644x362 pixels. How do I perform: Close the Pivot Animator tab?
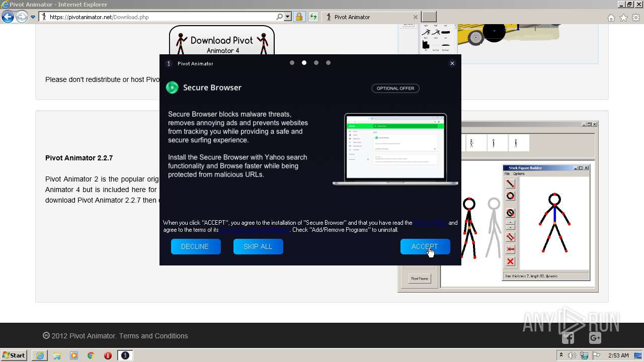click(415, 17)
